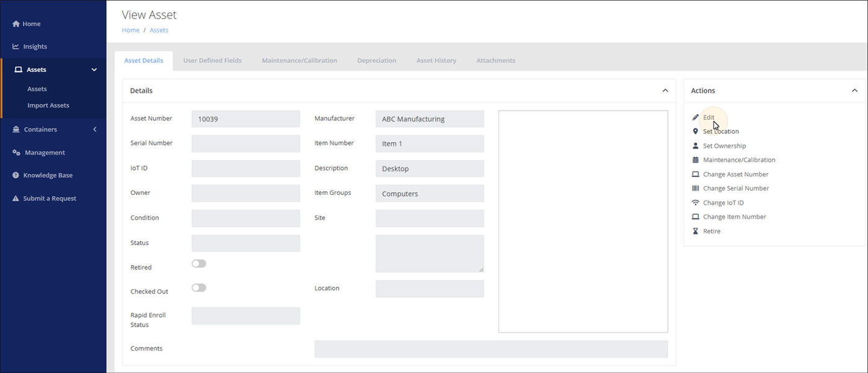Toggle the Checked Out switch

(199, 288)
